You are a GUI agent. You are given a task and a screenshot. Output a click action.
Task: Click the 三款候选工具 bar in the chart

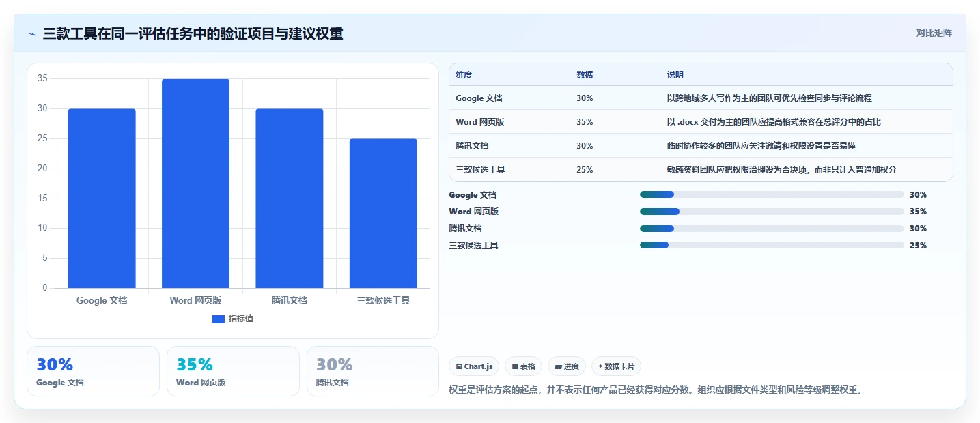coord(383,214)
